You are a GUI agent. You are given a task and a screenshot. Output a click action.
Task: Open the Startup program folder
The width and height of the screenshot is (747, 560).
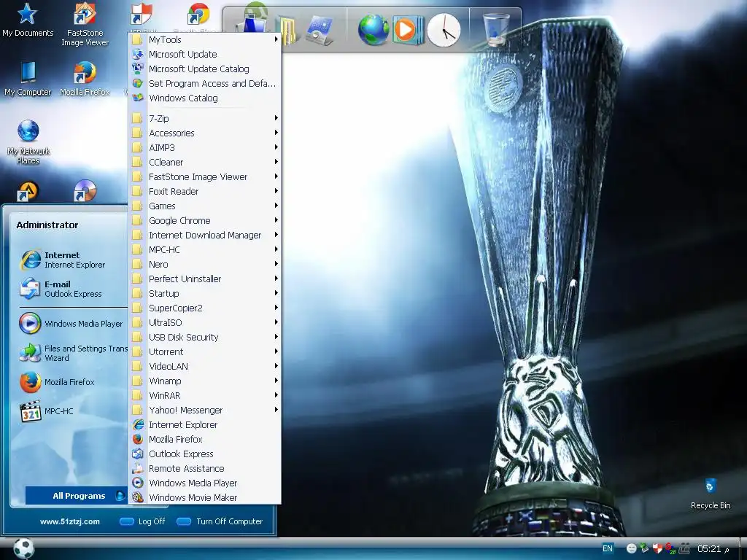tap(205, 293)
